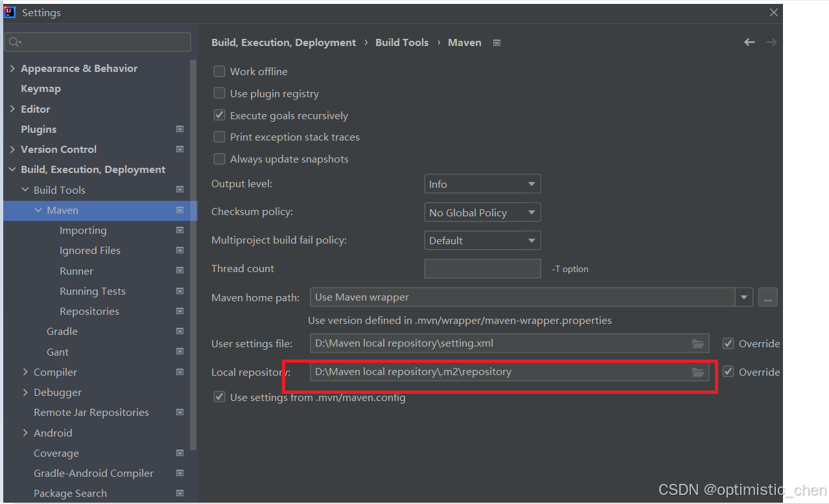Viewport: 829px width, 504px height.
Task: Open Ignored Files settings page
Action: [90, 250]
